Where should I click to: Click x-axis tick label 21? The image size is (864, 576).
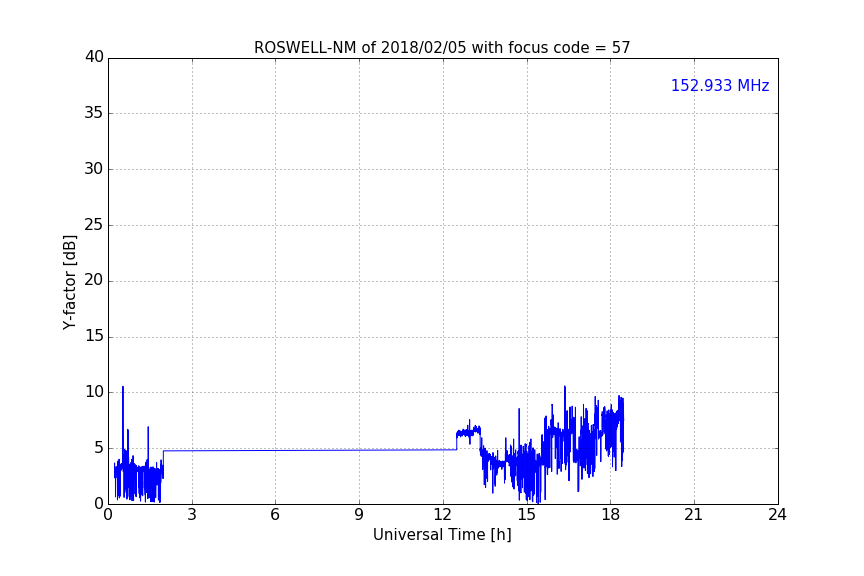694,515
